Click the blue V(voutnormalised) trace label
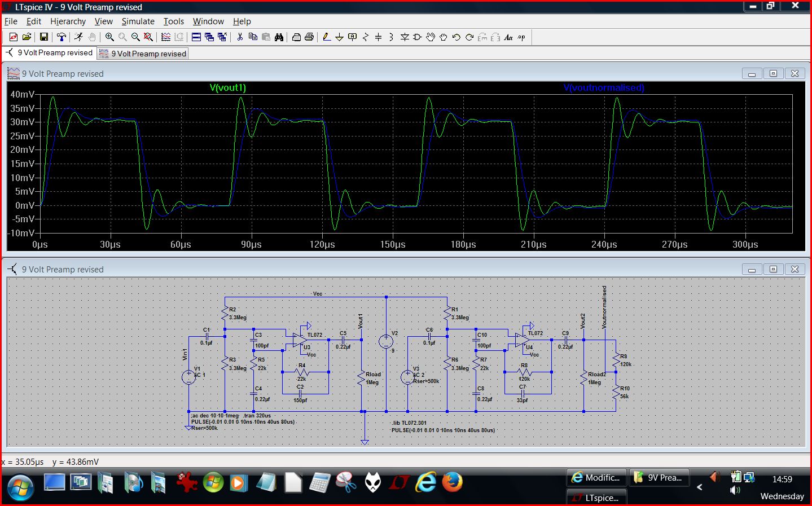Image resolution: width=812 pixels, height=506 pixels. click(x=604, y=87)
